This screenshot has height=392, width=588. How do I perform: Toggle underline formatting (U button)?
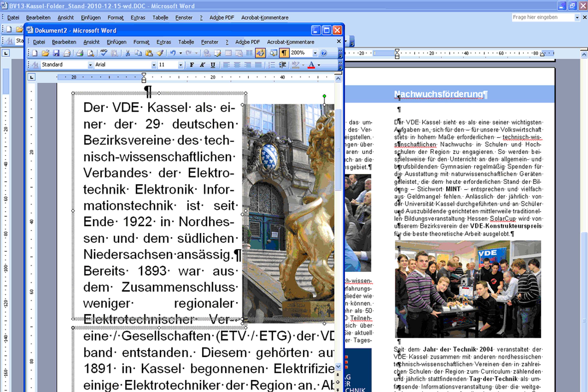tap(213, 65)
